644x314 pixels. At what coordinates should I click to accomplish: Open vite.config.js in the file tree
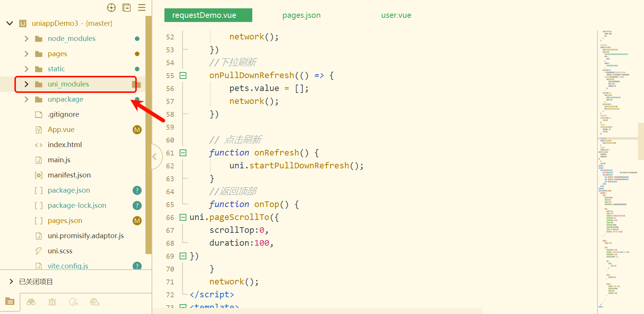68,266
